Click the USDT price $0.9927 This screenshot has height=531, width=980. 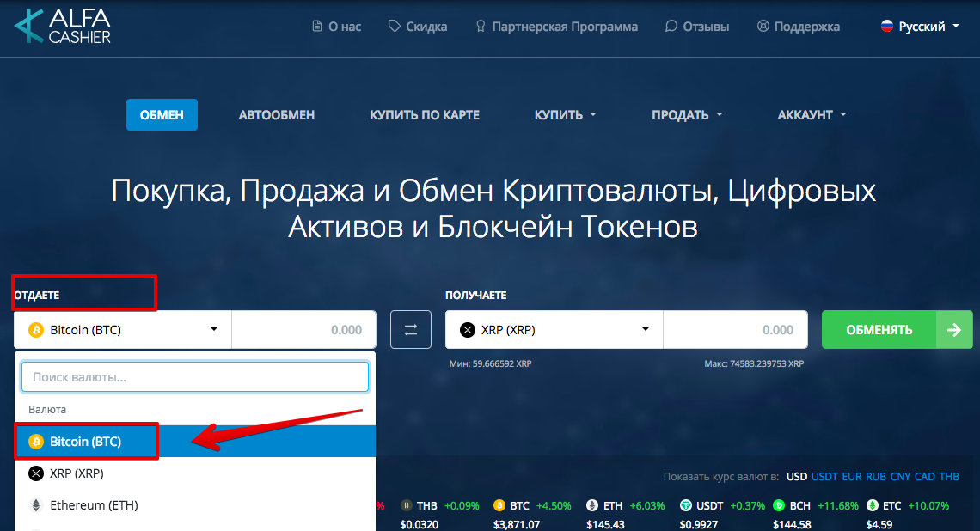coord(699,525)
